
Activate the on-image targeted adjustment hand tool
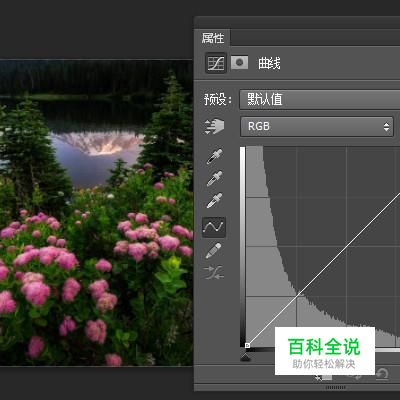214,126
